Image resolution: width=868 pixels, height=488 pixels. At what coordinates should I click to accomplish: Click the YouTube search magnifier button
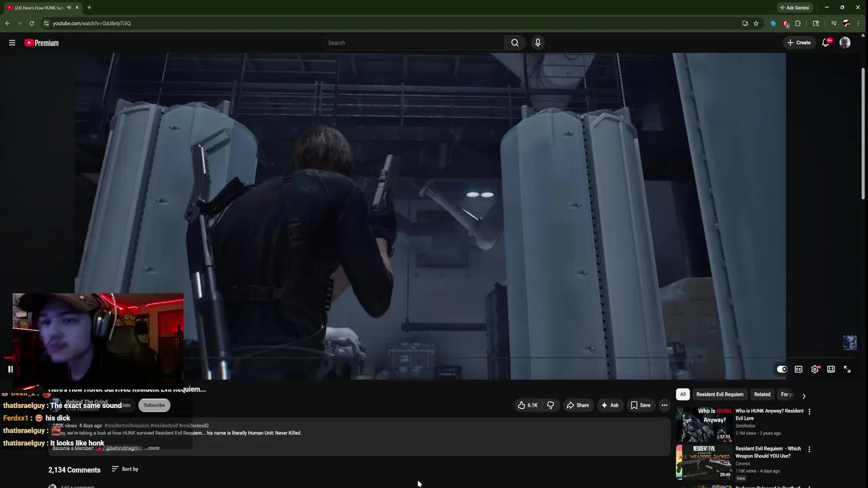[x=515, y=43]
